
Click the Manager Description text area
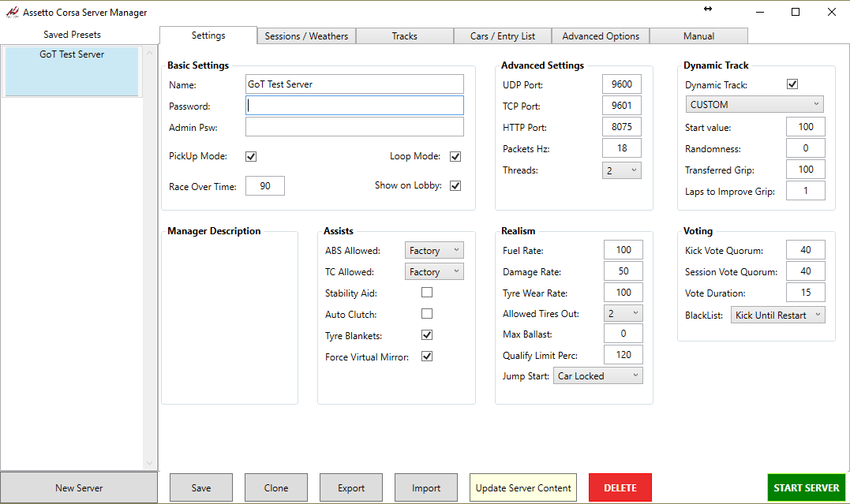(x=230, y=319)
